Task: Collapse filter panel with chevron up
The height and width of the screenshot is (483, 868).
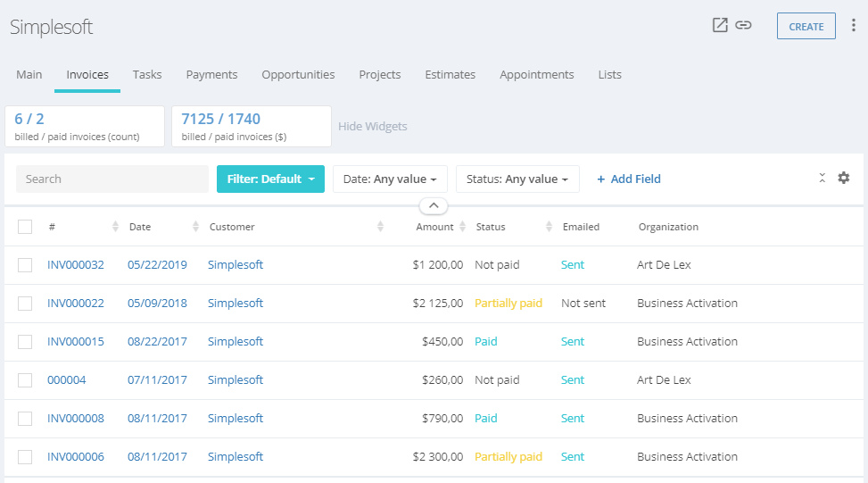Action: 434,206
